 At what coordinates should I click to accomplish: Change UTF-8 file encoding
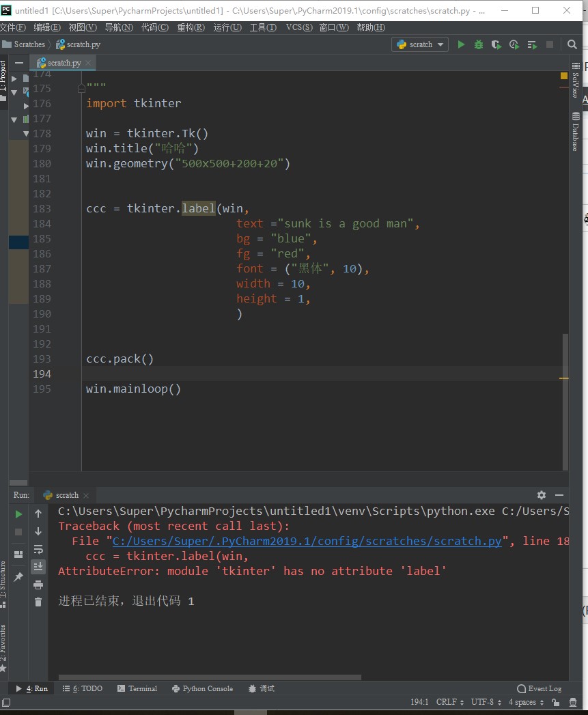pos(486,702)
